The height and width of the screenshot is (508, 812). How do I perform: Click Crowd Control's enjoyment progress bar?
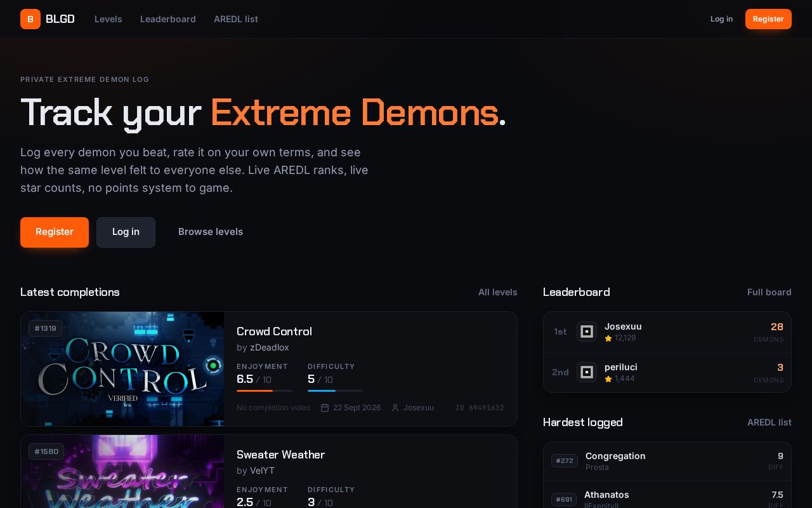(x=265, y=391)
